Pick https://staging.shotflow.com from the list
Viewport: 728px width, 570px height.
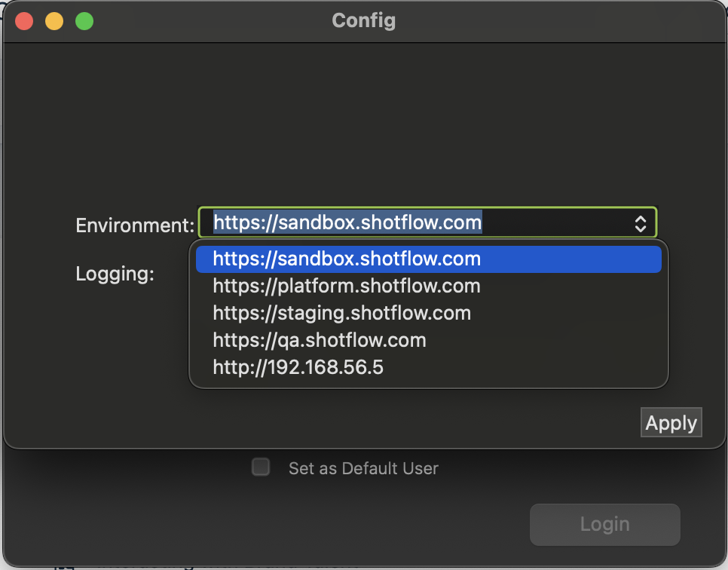[x=429, y=313]
